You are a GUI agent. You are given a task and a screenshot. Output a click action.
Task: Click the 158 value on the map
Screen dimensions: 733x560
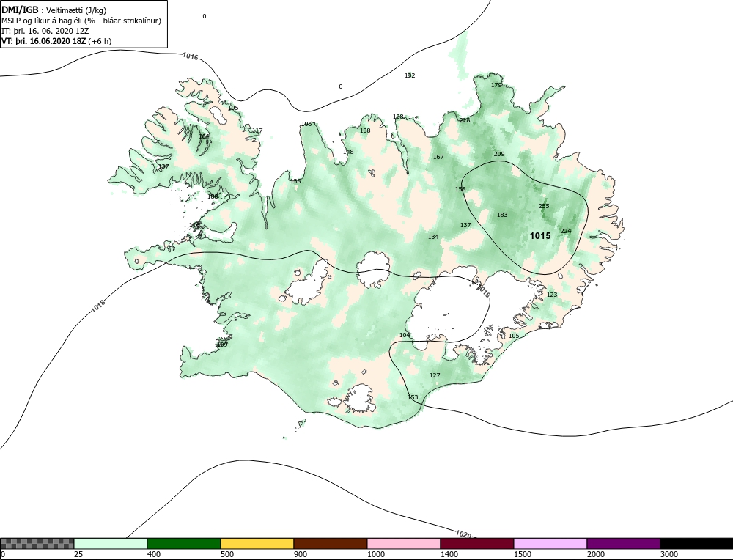460,189
